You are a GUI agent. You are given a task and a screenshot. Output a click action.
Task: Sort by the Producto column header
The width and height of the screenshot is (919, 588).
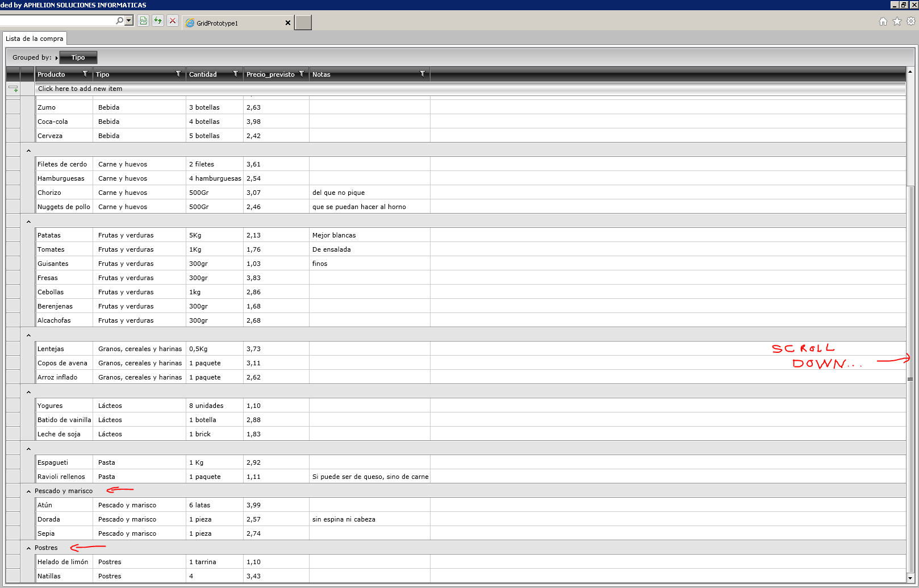pos(51,74)
